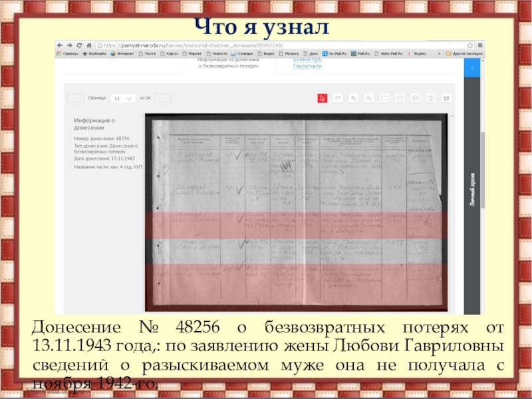Image resolution: width=532 pixels, height=399 pixels.
Task: Go back with the browser back arrow
Action: (x=60, y=45)
